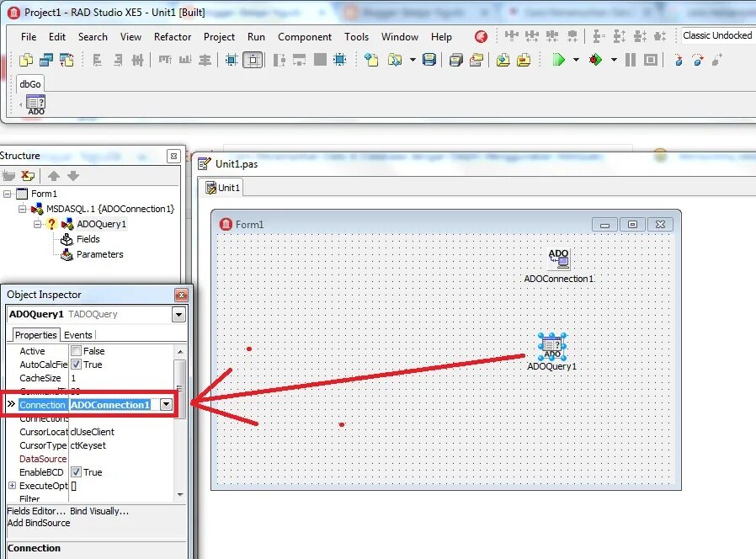Click the Toggle Form/Unit toolbar icon
Image resolution: width=756 pixels, height=559 pixels.
67,60
